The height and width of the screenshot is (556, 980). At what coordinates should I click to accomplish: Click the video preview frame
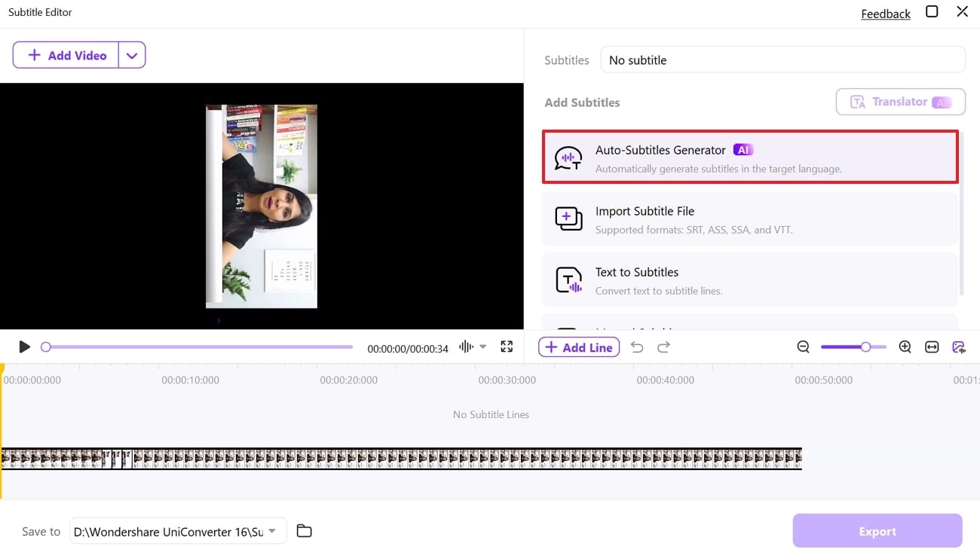pyautogui.click(x=262, y=206)
